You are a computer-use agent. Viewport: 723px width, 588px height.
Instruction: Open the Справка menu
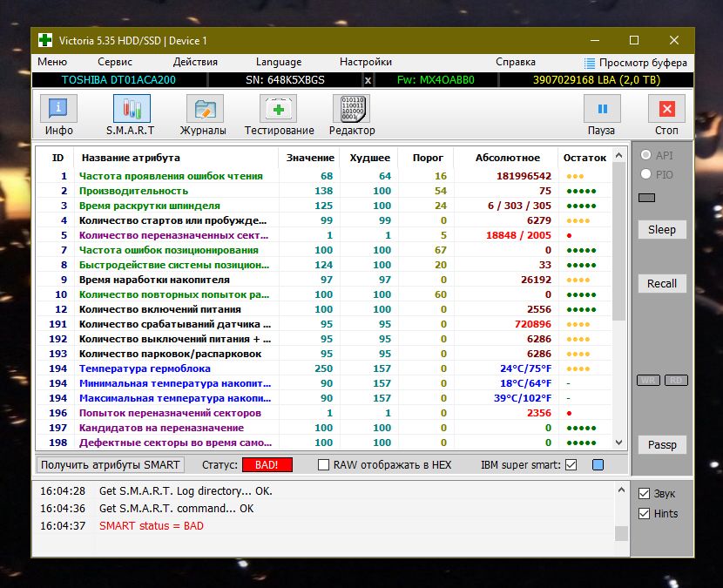pos(516,62)
